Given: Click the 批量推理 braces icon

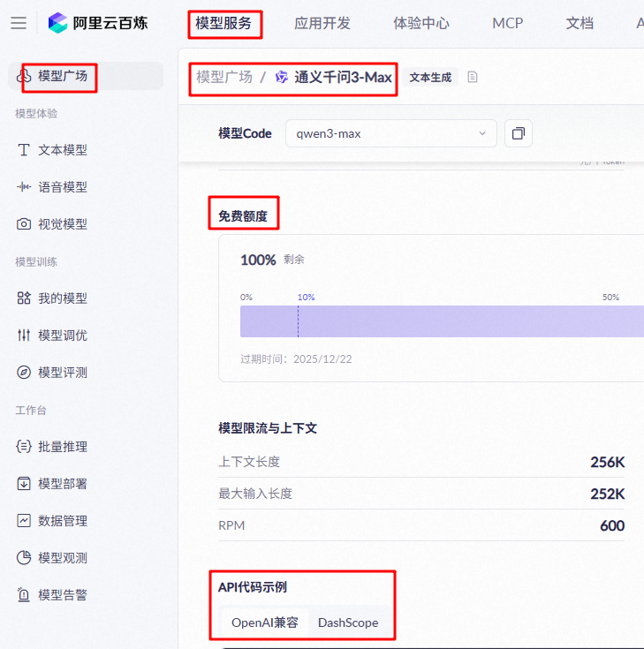Looking at the screenshot, I should pos(24,446).
